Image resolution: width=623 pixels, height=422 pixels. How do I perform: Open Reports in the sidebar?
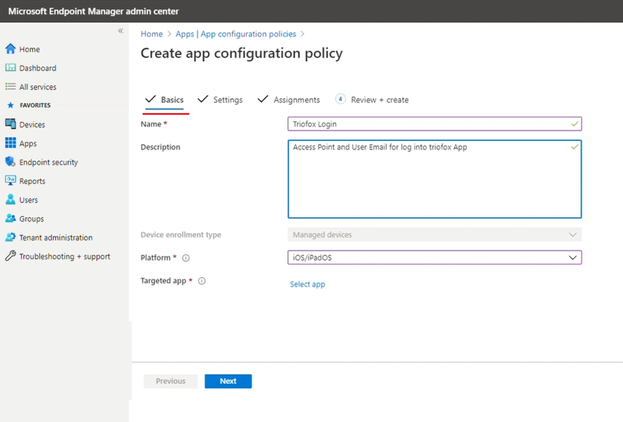click(x=32, y=181)
